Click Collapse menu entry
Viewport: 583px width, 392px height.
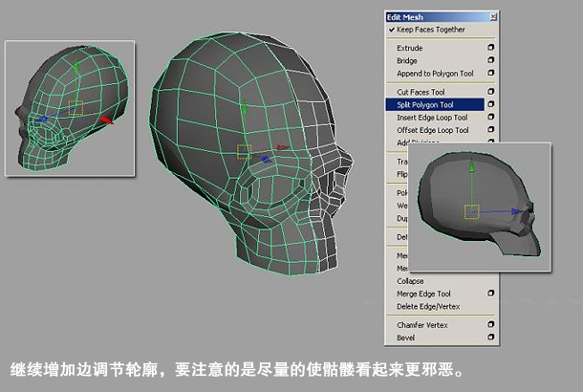point(410,281)
